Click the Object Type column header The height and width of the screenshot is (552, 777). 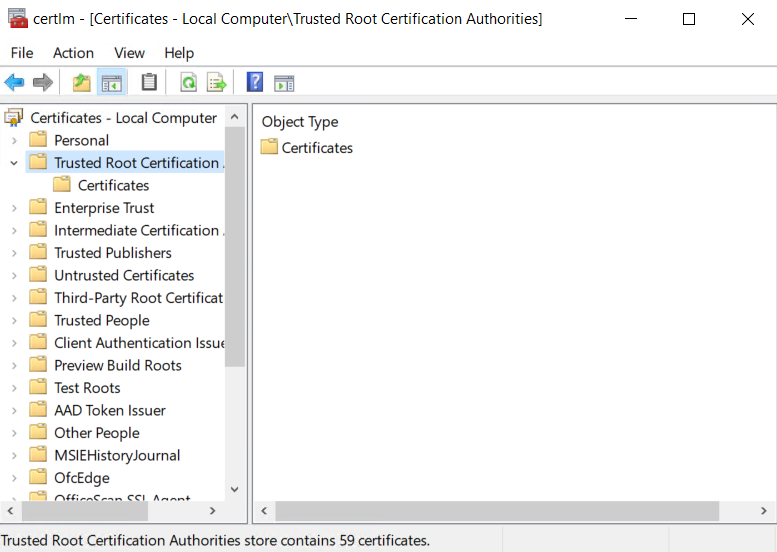pos(300,122)
